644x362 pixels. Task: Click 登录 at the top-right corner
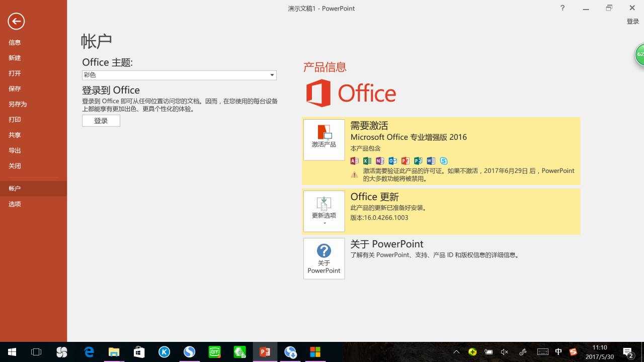632,21
